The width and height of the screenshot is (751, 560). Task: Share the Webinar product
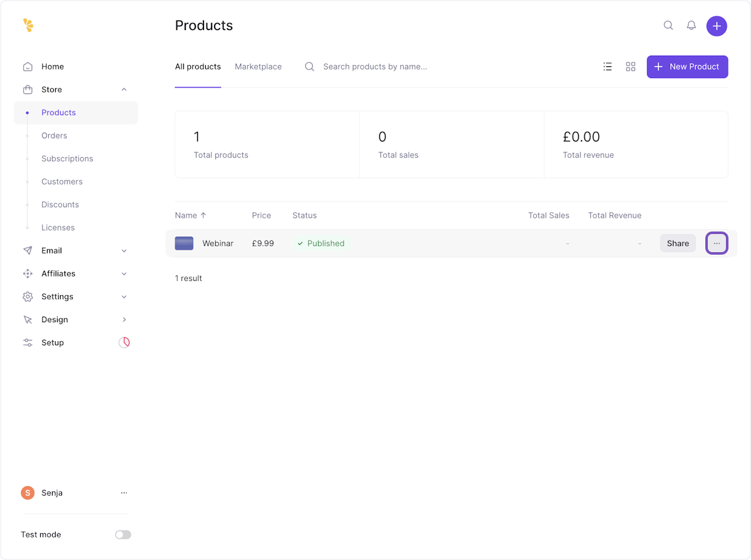click(x=677, y=243)
